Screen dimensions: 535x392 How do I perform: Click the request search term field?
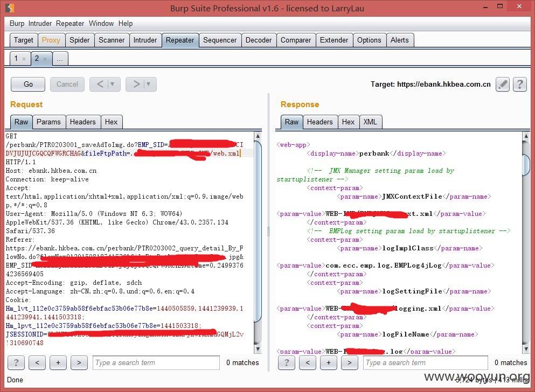click(156, 363)
